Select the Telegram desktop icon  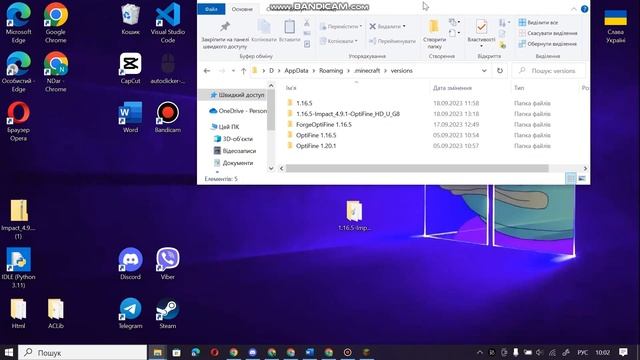[x=131, y=313]
